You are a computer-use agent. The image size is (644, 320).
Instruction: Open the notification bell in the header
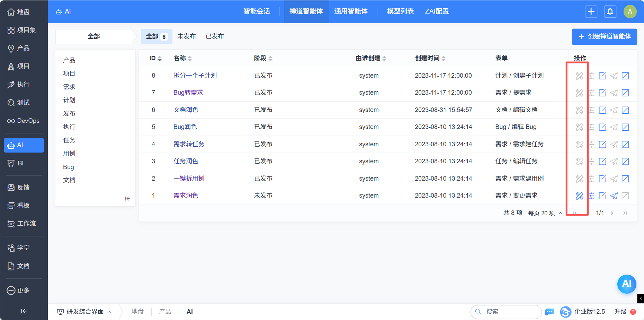tap(610, 11)
